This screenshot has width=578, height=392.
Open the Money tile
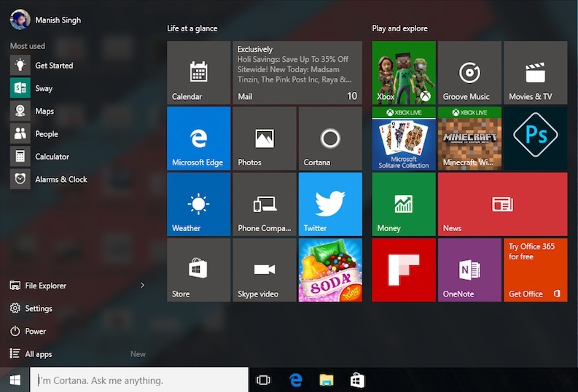tap(404, 204)
